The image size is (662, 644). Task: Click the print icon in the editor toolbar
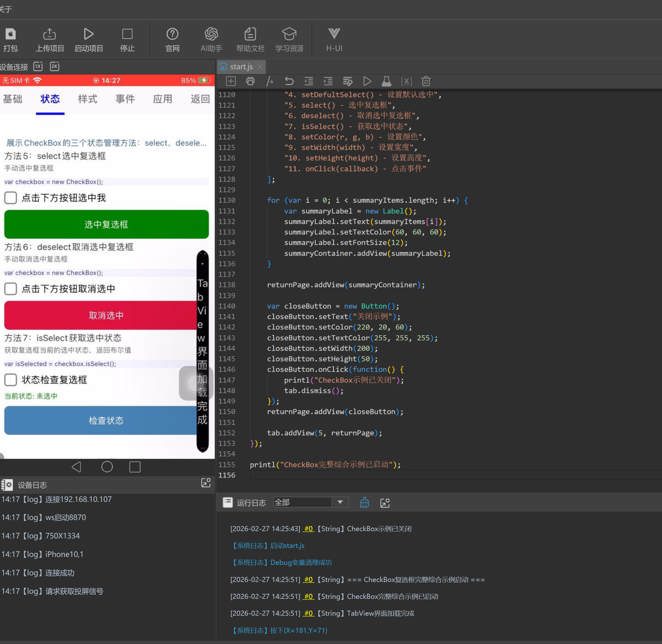(x=250, y=81)
